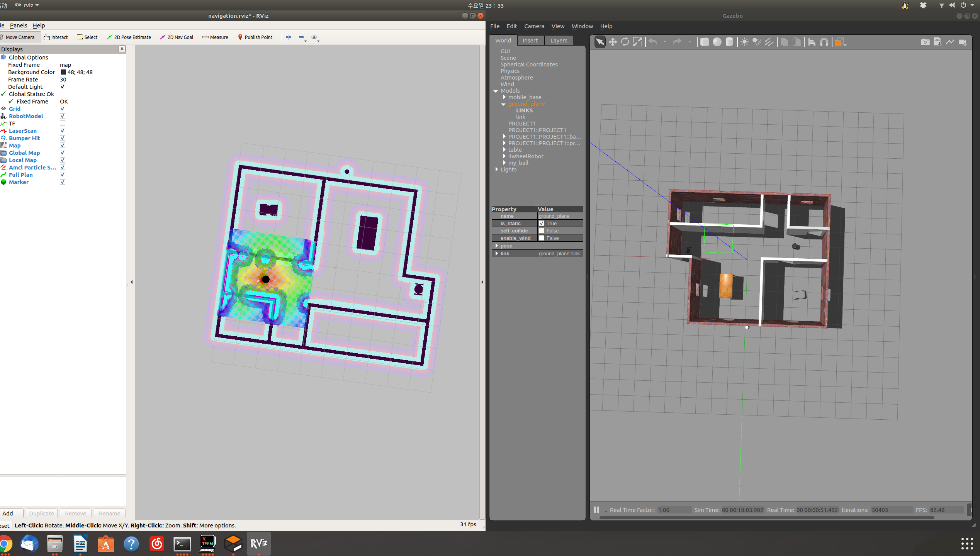The height and width of the screenshot is (556, 980).
Task: Open the Camera menu in Gazebo
Action: [x=534, y=26]
